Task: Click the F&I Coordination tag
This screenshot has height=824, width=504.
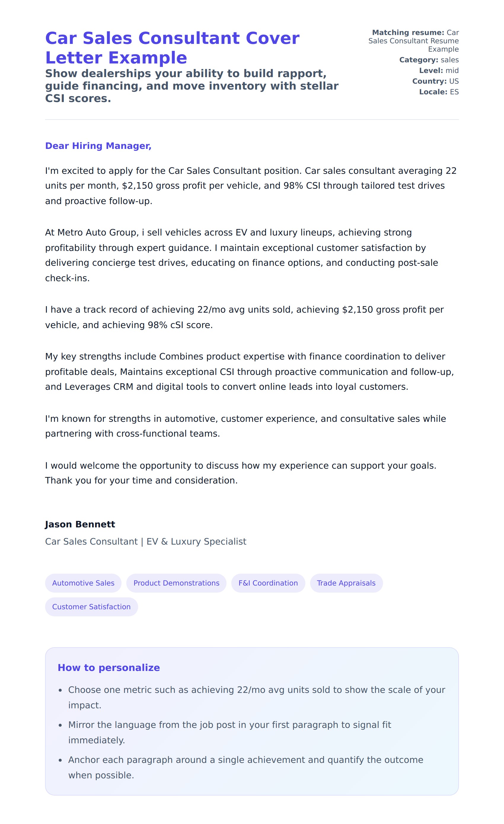Action: click(268, 583)
